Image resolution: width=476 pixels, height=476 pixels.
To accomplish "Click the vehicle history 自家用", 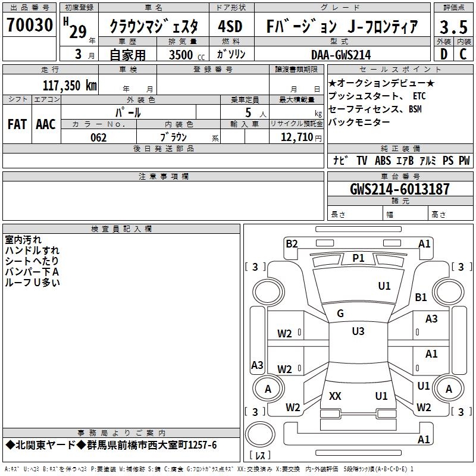I will (x=127, y=55).
